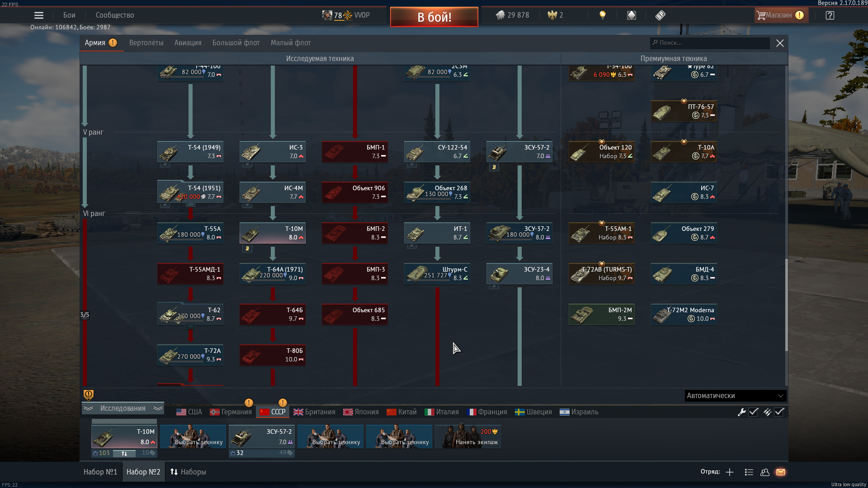The width and height of the screenshot is (868, 488).
Task: Select ЗСУ-57-2 in crew slot
Action: pos(262,436)
